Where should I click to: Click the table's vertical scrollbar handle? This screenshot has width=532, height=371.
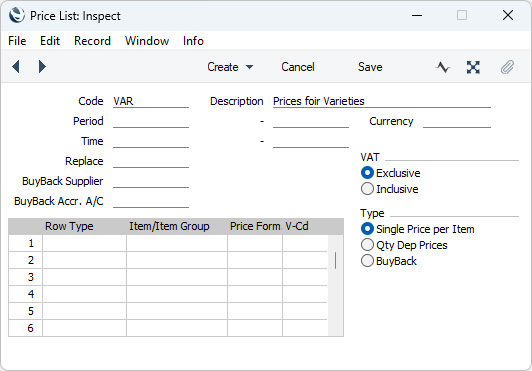coord(335,261)
